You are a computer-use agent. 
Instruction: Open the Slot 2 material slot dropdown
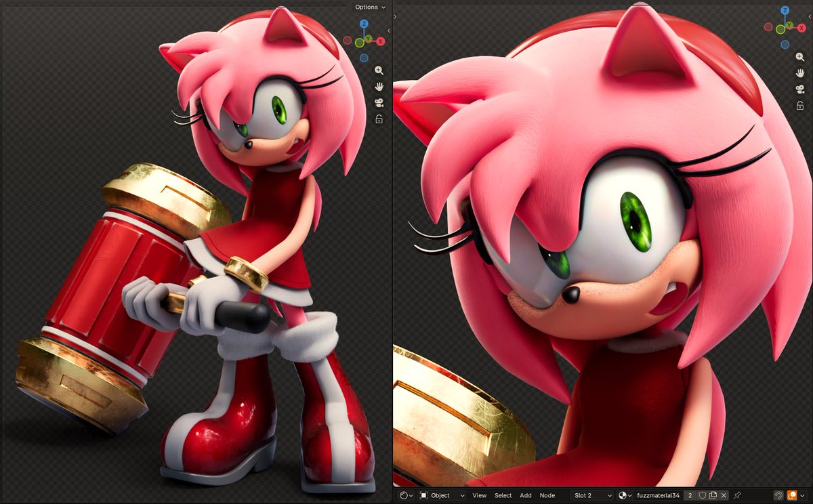point(593,495)
